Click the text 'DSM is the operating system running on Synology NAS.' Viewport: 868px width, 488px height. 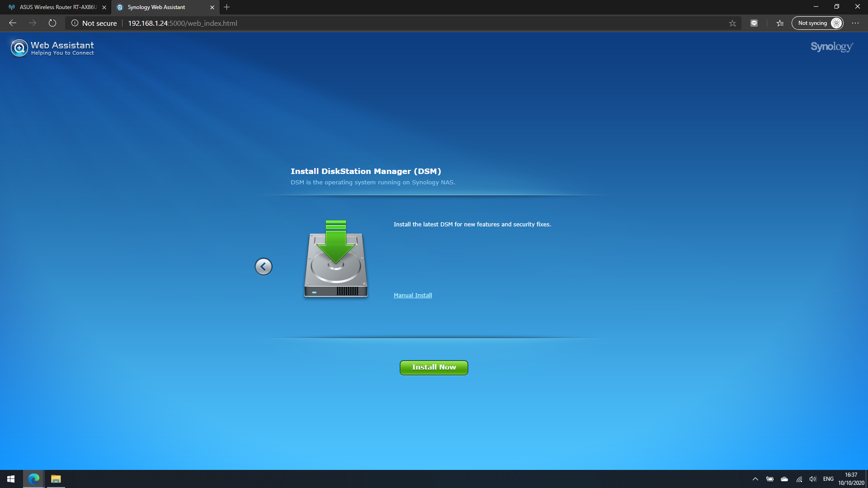373,183
